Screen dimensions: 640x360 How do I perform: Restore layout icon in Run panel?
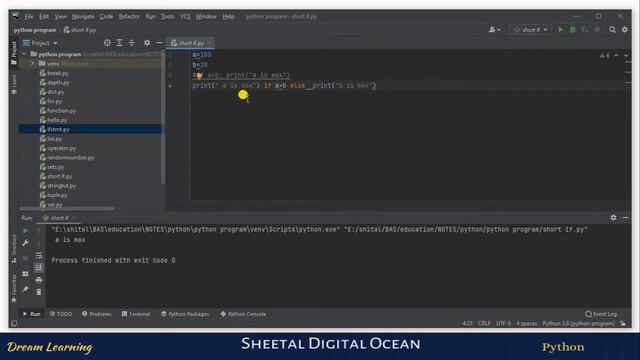click(x=25, y=273)
